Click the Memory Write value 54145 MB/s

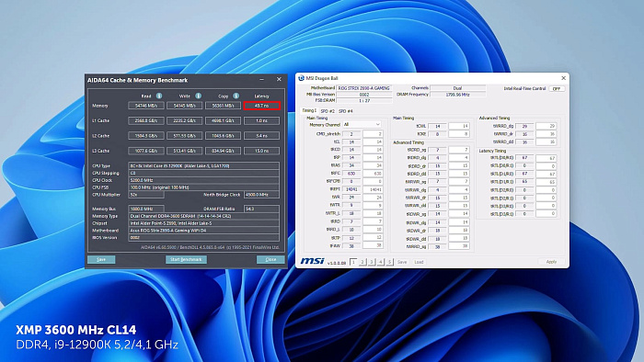pos(184,106)
